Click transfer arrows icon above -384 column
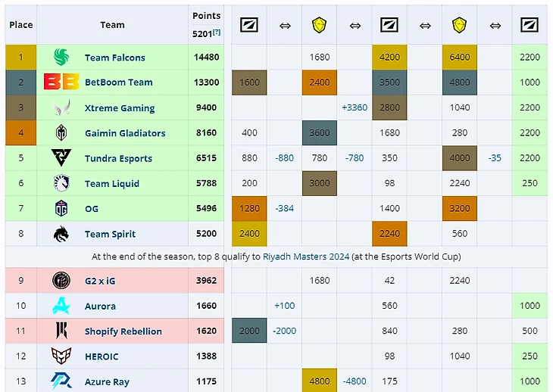 [285, 26]
